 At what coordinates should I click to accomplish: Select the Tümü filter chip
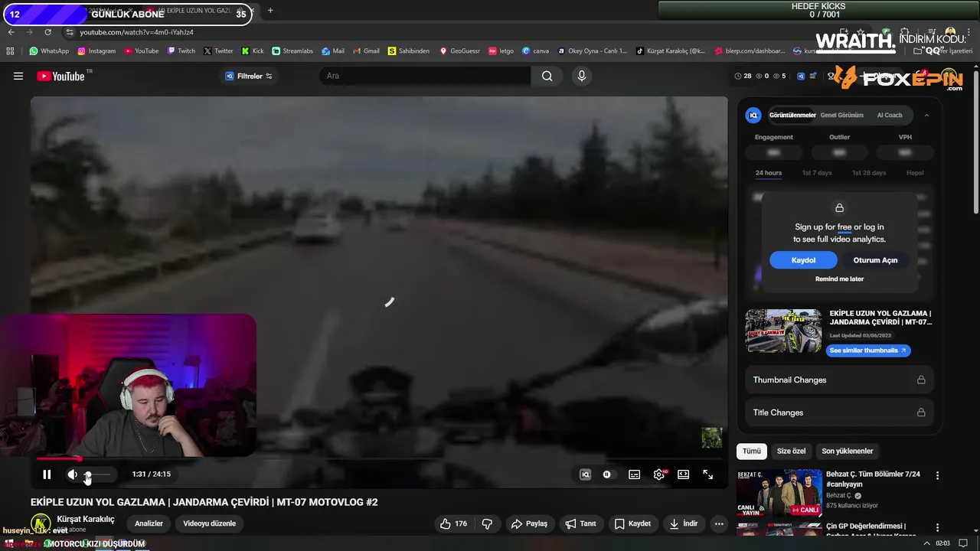point(752,451)
